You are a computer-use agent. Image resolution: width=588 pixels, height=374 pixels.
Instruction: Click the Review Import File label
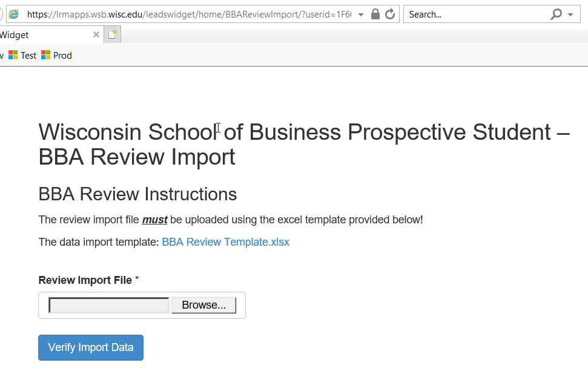(x=85, y=280)
